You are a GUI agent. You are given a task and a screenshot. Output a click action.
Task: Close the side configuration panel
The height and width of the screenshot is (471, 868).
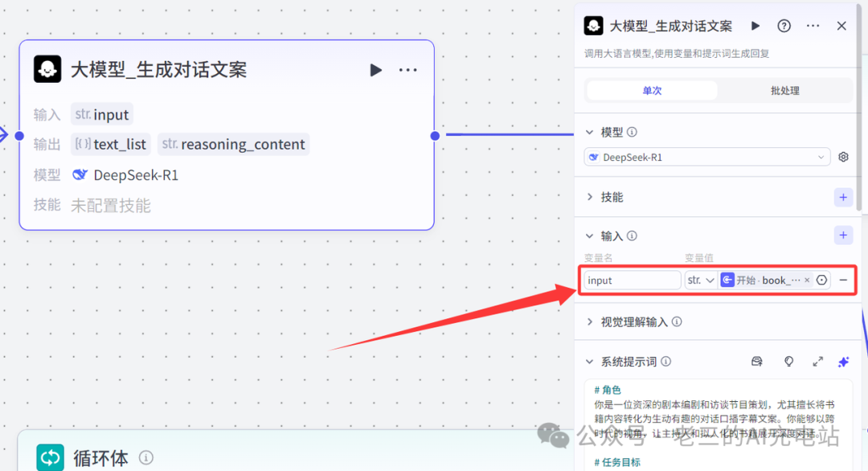tap(841, 26)
